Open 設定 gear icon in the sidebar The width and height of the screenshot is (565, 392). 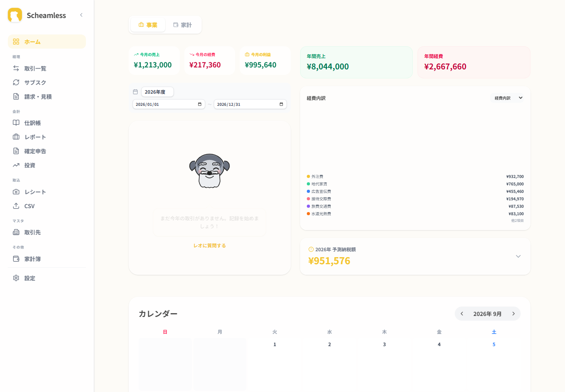[16, 278]
